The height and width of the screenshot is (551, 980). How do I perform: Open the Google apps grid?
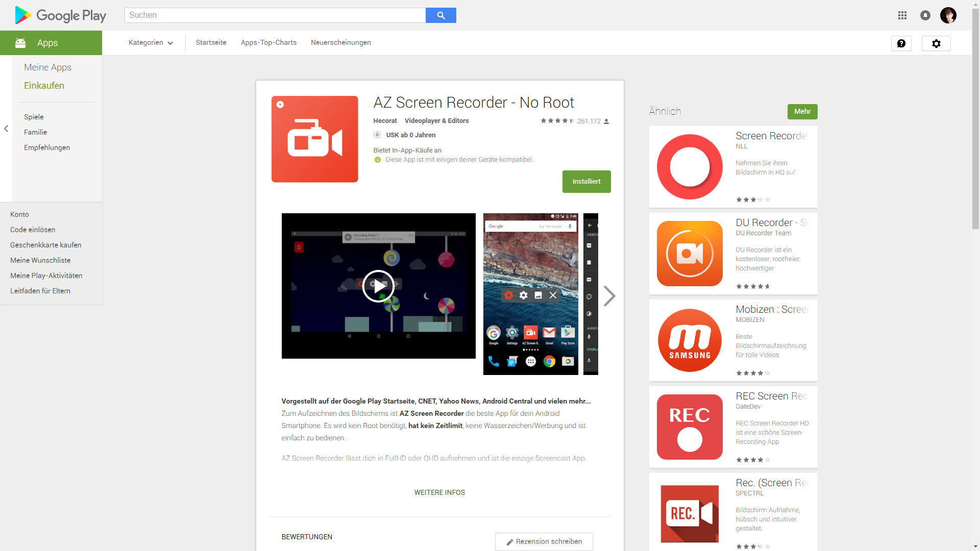click(x=902, y=15)
